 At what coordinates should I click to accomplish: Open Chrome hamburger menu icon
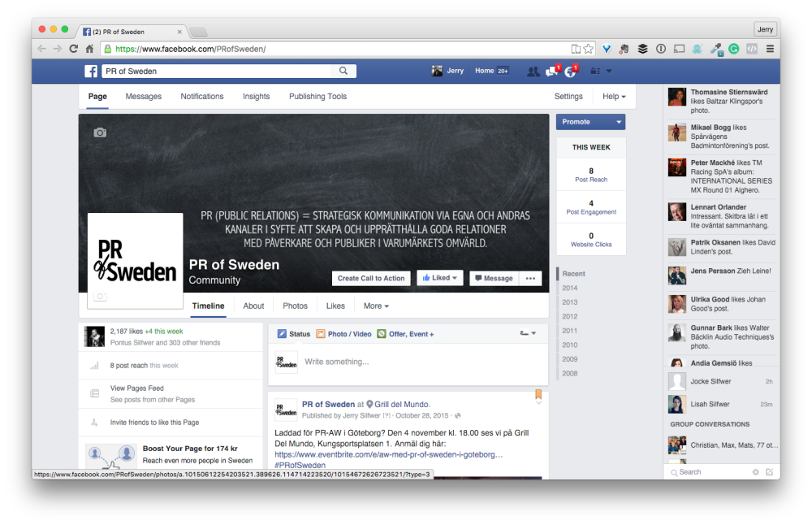tap(770, 49)
